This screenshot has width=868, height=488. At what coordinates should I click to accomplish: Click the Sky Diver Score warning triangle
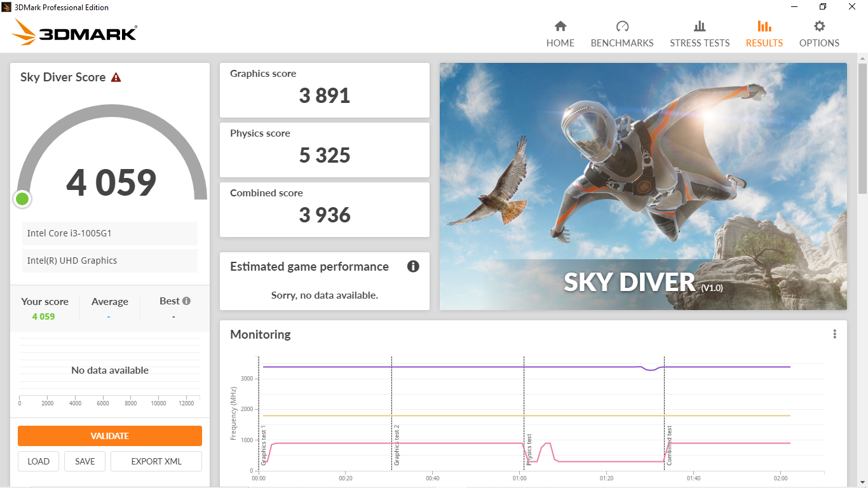(116, 78)
